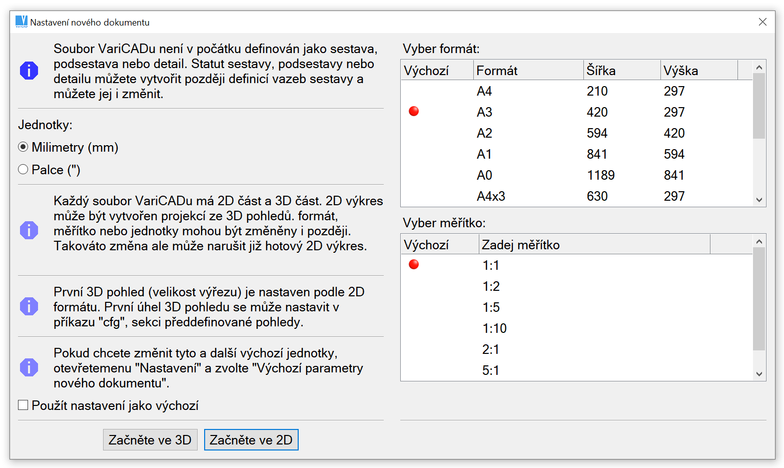
Task: Select Milimetry (mm) units
Action: (24, 147)
